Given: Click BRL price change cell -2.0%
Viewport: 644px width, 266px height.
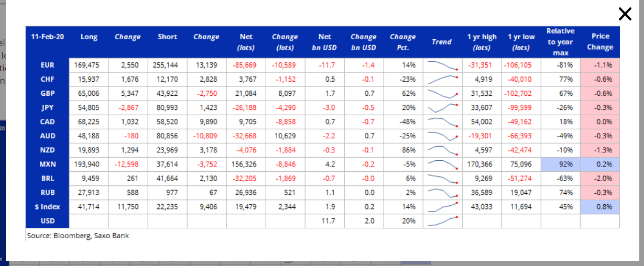Looking at the screenshot, I should [600, 179].
